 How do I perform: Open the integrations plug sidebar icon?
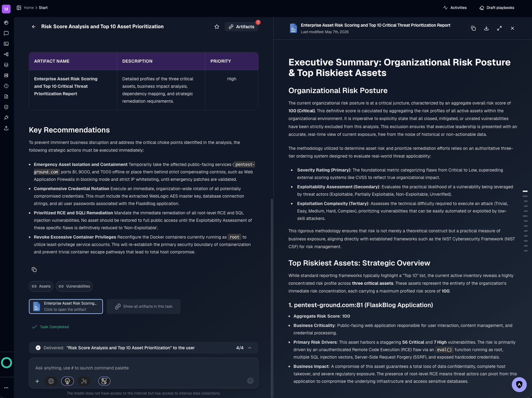point(6,118)
